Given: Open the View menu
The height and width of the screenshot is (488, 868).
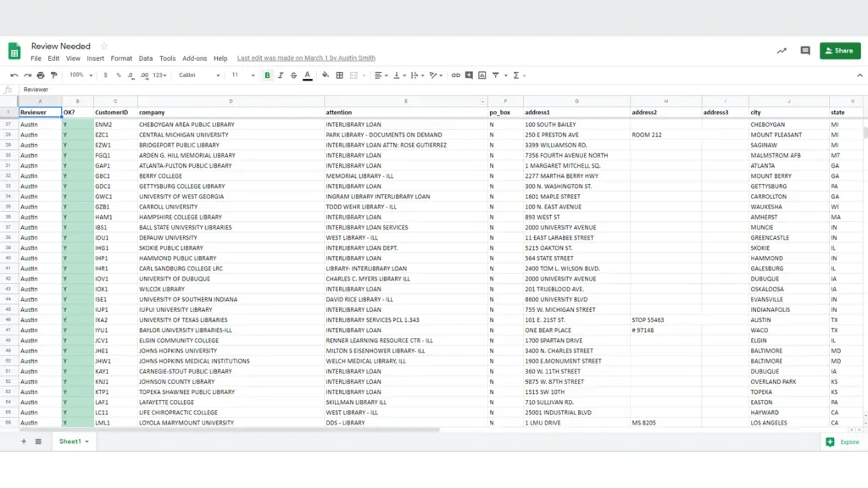Looking at the screenshot, I should coord(73,58).
